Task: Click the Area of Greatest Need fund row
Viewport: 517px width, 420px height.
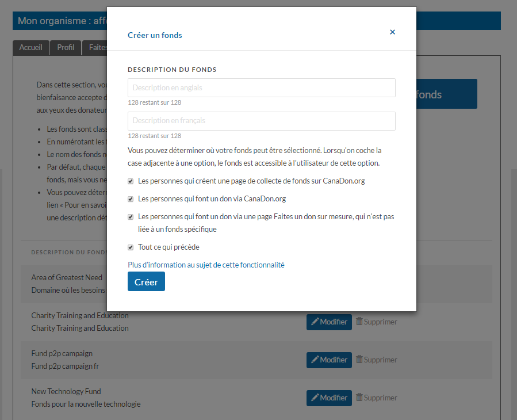Action: click(68, 284)
